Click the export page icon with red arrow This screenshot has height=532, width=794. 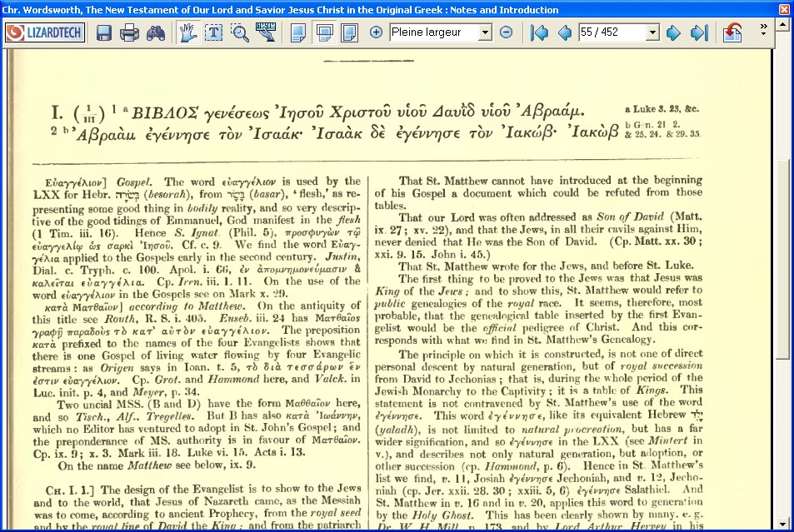coord(732,33)
